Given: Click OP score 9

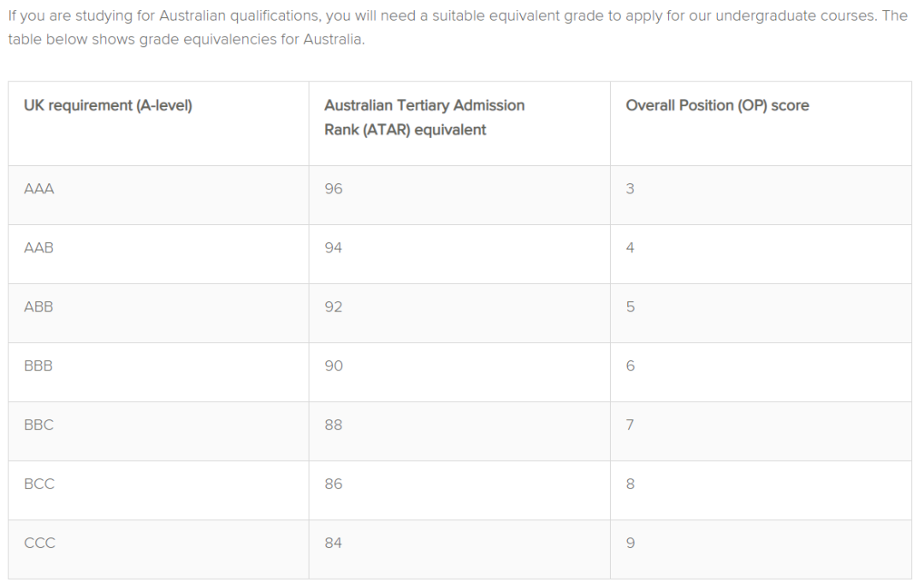Looking at the screenshot, I should (630, 543).
